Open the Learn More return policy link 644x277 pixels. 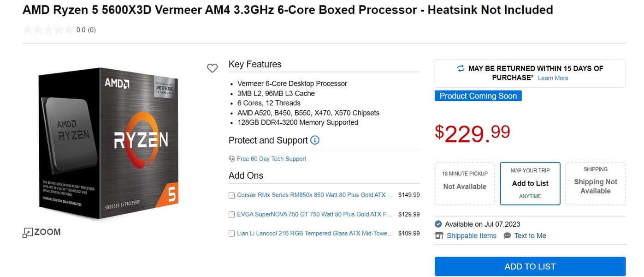pos(553,78)
